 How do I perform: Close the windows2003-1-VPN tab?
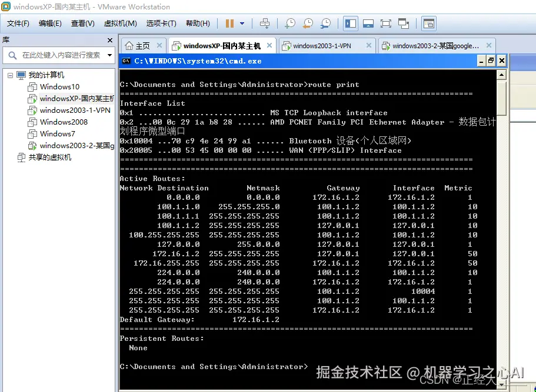(x=368, y=45)
